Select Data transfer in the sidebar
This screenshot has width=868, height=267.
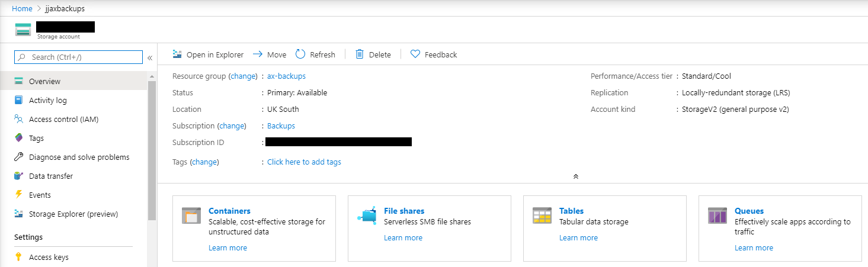tap(73, 176)
